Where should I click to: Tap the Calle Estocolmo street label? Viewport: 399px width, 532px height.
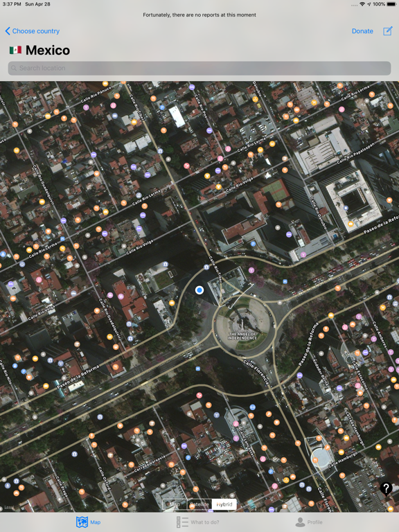click(x=360, y=375)
